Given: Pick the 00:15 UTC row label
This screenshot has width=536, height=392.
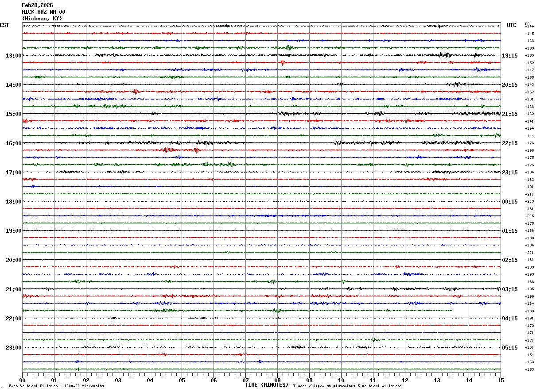Looking at the screenshot, I should (510, 202).
